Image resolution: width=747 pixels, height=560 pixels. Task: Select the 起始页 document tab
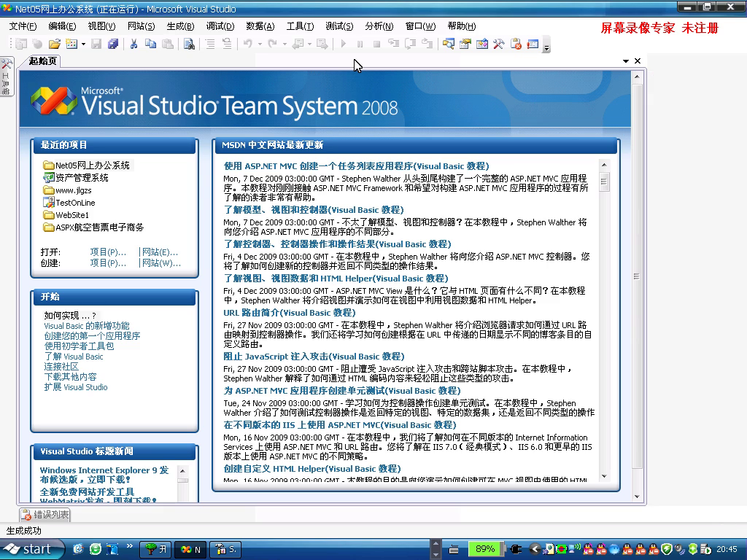[42, 61]
